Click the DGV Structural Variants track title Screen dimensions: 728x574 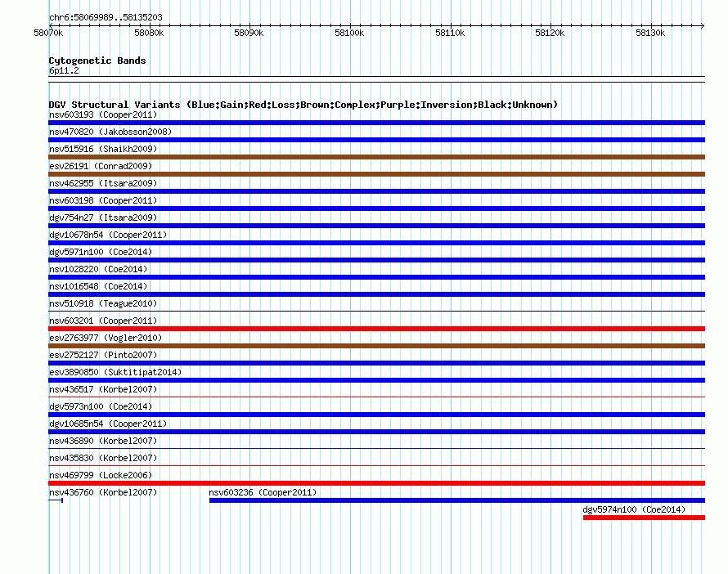[x=303, y=105]
